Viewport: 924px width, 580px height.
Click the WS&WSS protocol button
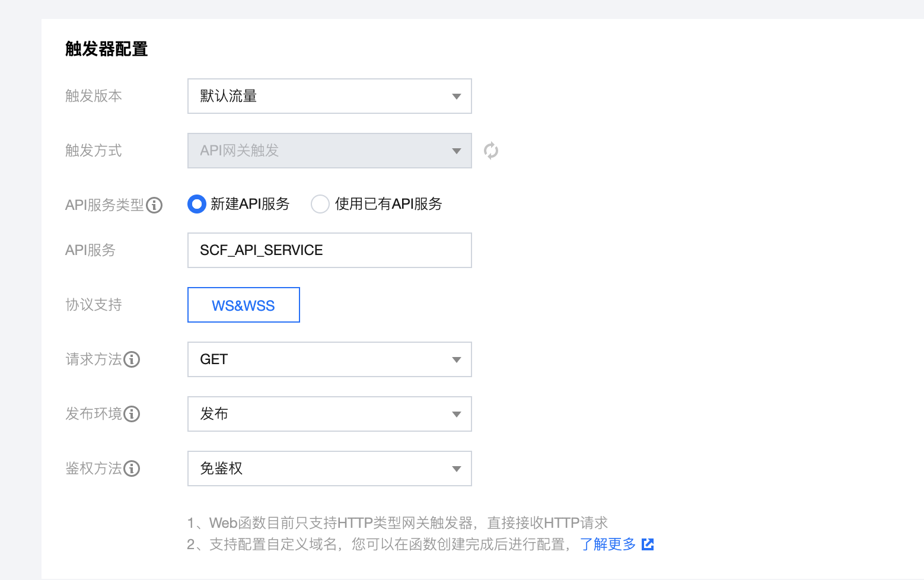tap(243, 305)
